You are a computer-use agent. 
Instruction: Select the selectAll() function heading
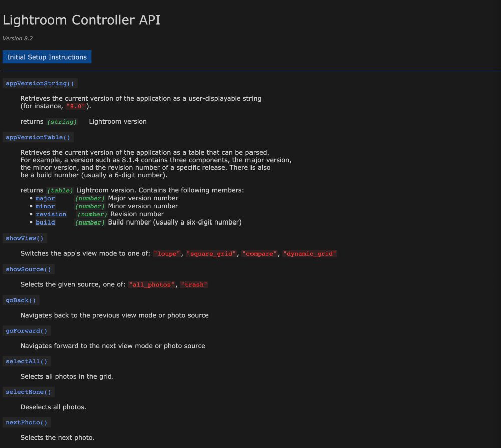tap(26, 361)
